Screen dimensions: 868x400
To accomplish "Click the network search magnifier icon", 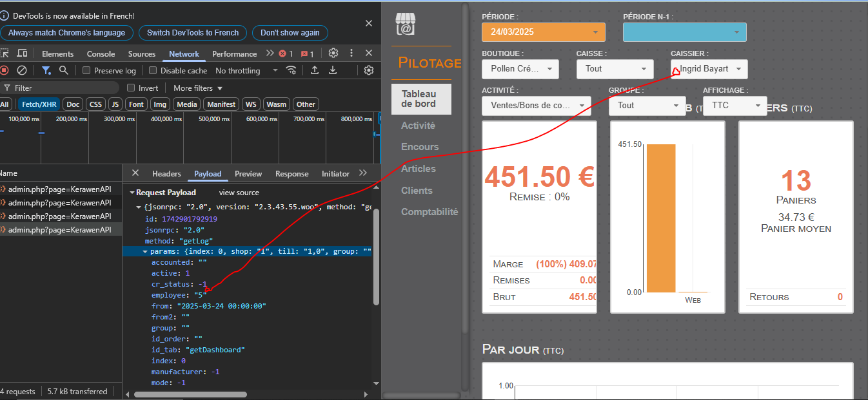I will coord(64,70).
